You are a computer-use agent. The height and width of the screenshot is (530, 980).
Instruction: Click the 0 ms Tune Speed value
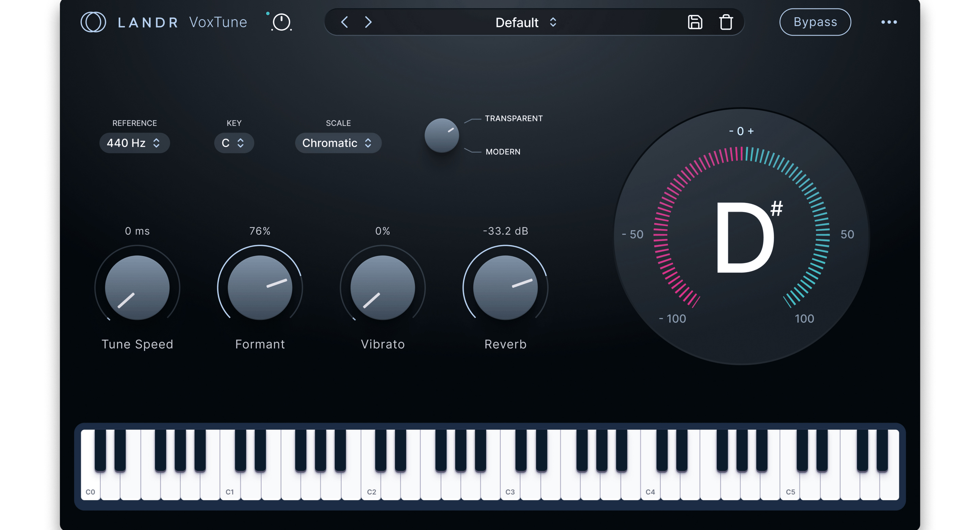137,231
